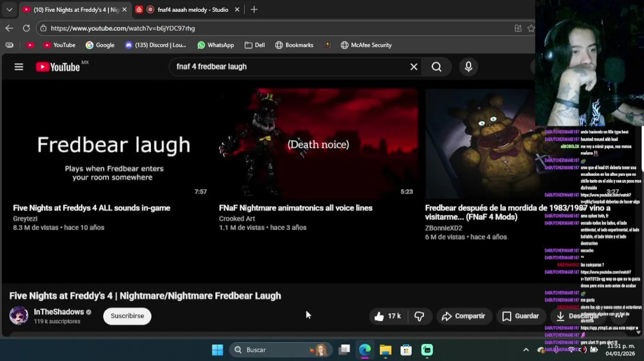644x361 pixels.
Task: Open the tab list dropdown chevron
Action: coord(9,10)
